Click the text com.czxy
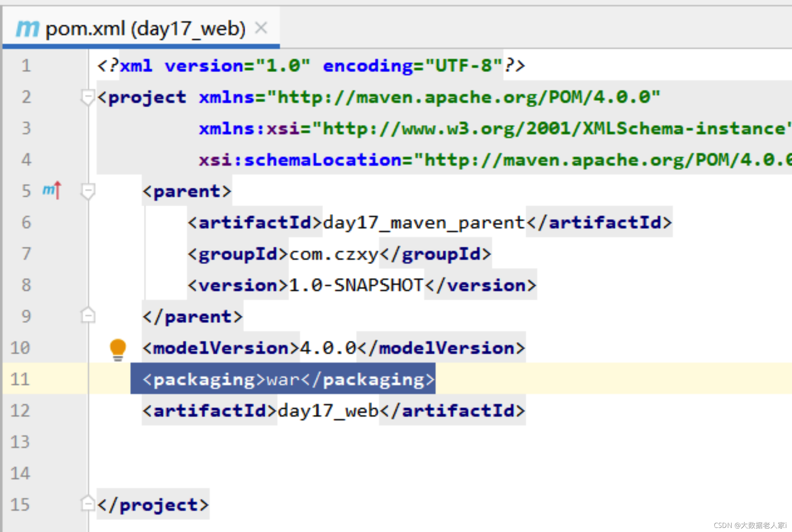This screenshot has width=792, height=532. pos(334,254)
